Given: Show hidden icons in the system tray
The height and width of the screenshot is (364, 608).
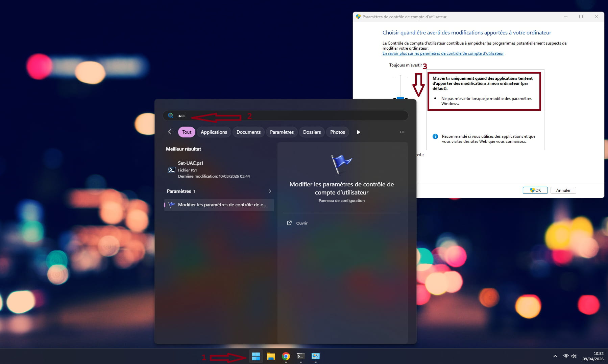Looking at the screenshot, I should [x=555, y=356].
